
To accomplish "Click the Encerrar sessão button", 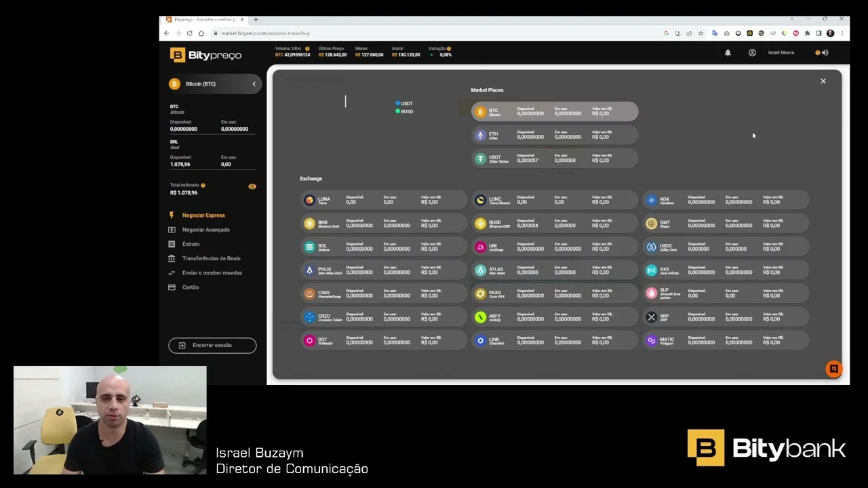I will [212, 345].
